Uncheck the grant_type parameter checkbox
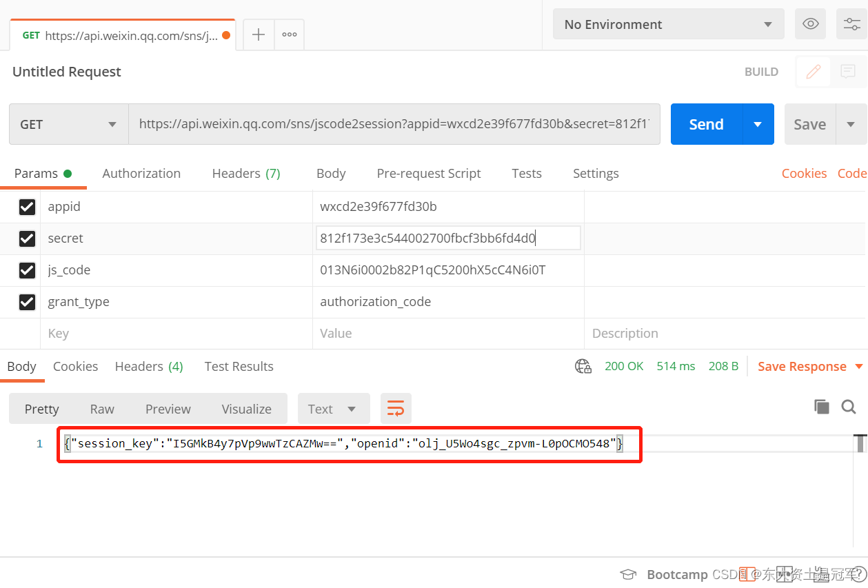Screen dimensions: 868x588 click(x=27, y=302)
